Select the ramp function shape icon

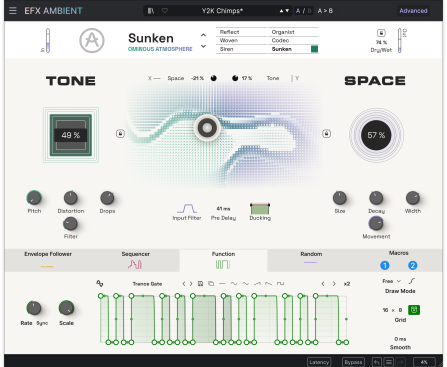coord(257,284)
